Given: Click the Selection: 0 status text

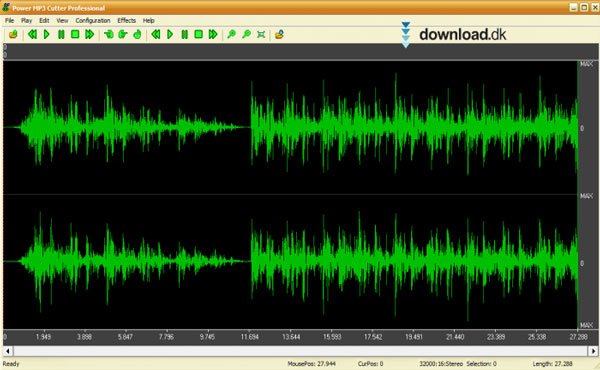Looking at the screenshot, I should (x=481, y=364).
